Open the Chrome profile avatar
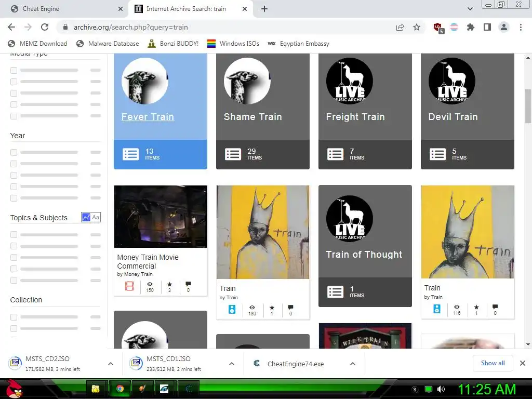532x399 pixels. (x=504, y=27)
